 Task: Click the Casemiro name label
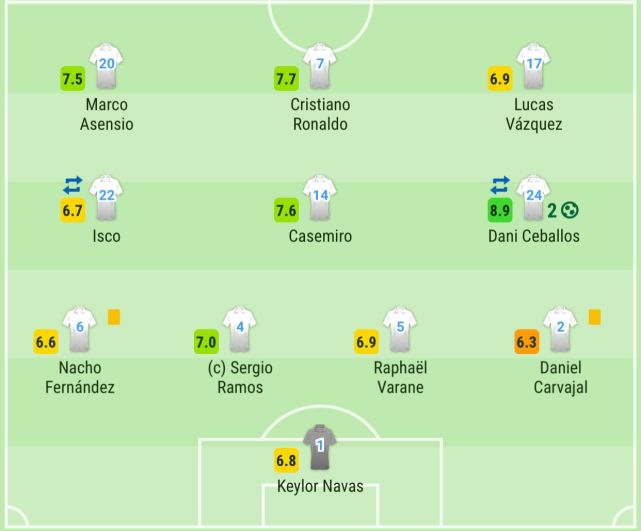pyautogui.click(x=320, y=237)
